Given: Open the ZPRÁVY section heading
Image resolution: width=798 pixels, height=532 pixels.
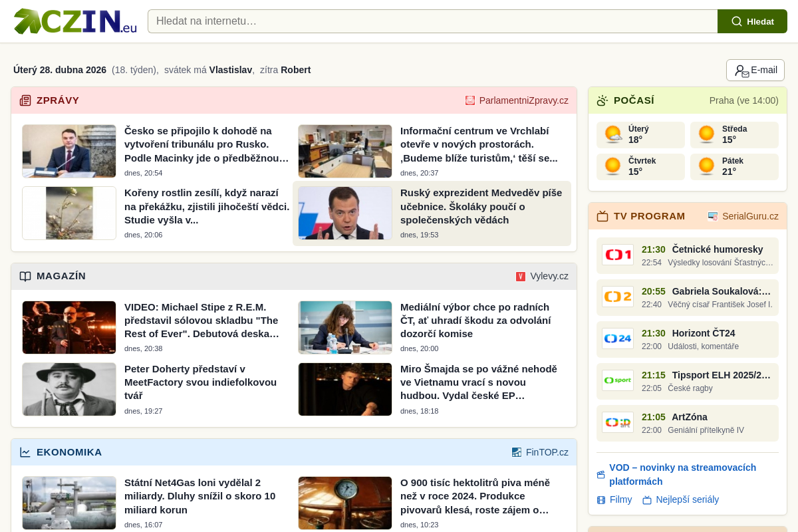Looking at the screenshot, I should (x=58, y=100).
